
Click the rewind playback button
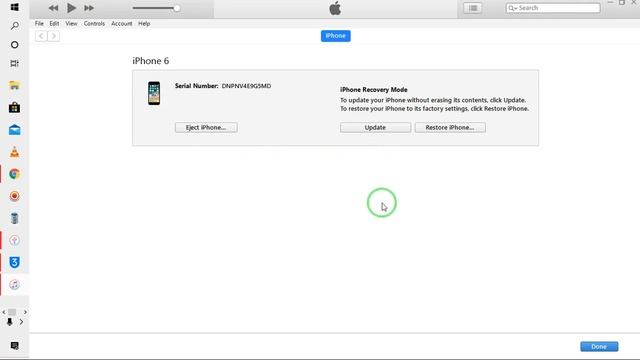pos(53,8)
